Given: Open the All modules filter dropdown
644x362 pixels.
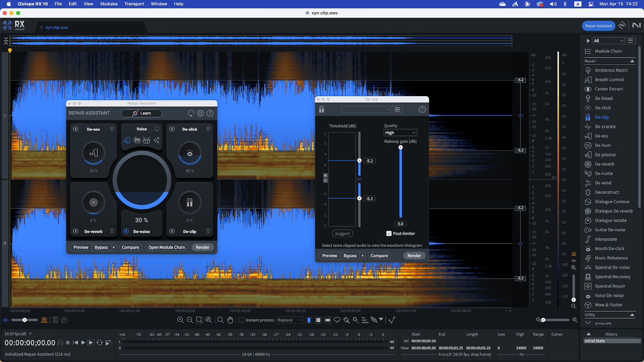Looking at the screenshot, I should click(x=609, y=41).
